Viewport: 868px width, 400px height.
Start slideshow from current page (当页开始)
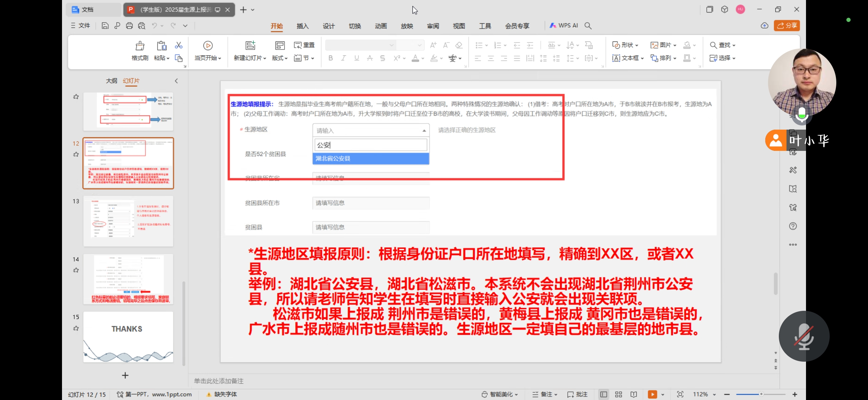pos(208,46)
